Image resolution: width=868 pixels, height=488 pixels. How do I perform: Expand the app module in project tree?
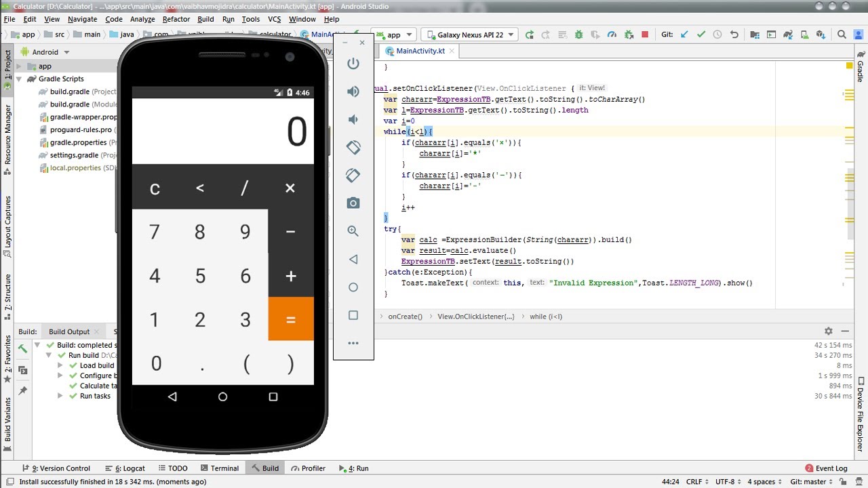click(x=19, y=66)
